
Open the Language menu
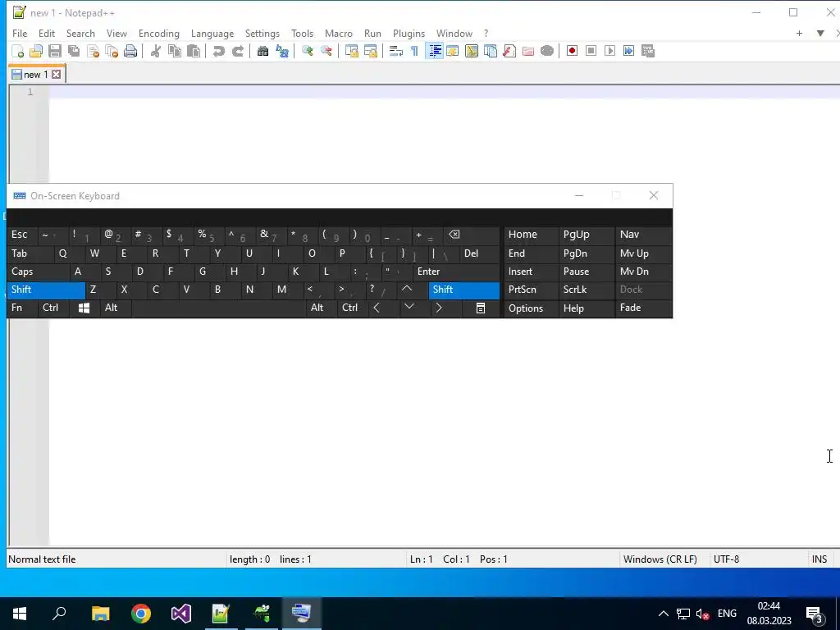[212, 33]
